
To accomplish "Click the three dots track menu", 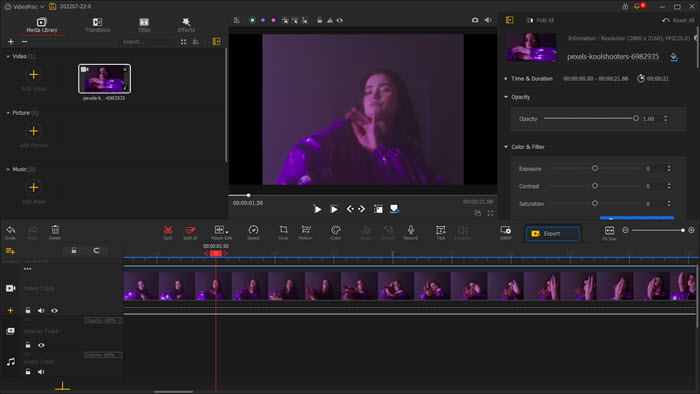I will coord(28,269).
